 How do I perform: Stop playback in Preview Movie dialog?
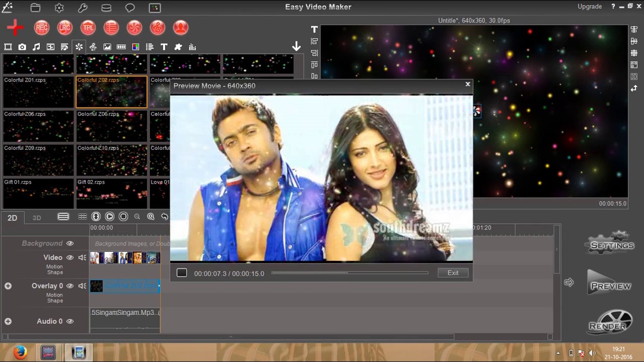pyautogui.click(x=182, y=273)
